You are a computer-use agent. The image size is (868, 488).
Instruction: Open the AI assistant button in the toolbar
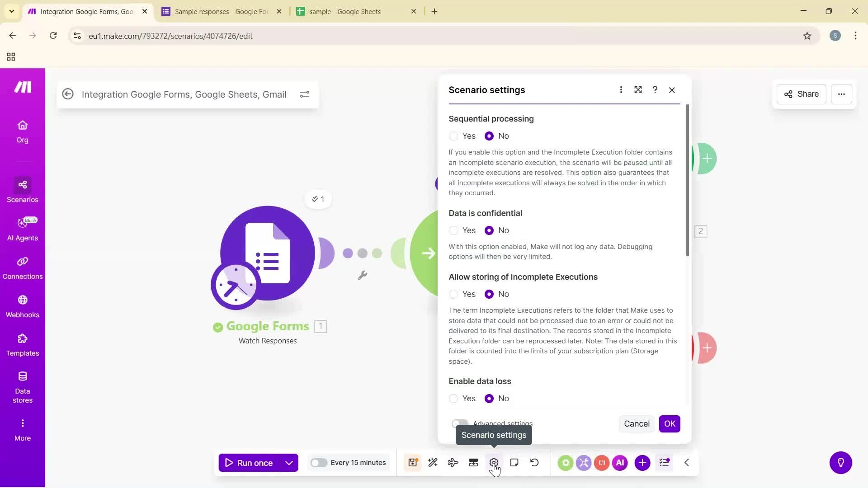pos(620,462)
